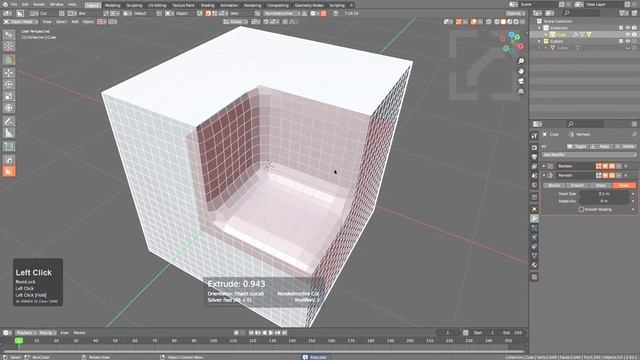
Task: Open the Add Modifier dropdown
Action: tap(589, 155)
